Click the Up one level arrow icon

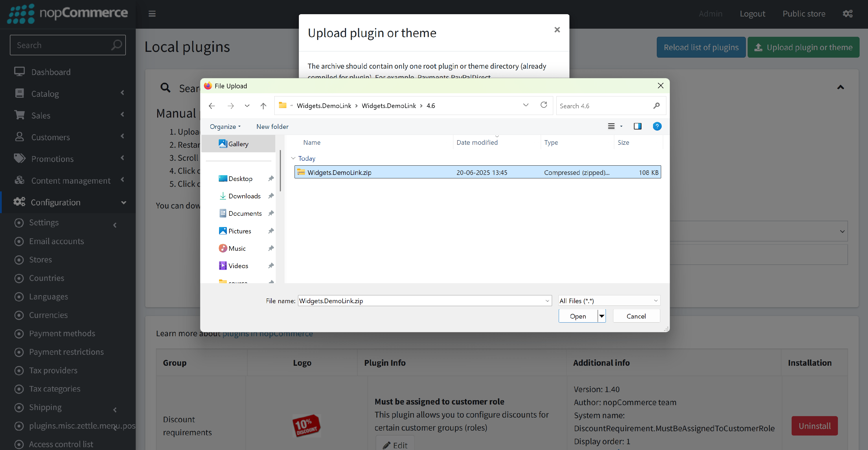263,106
